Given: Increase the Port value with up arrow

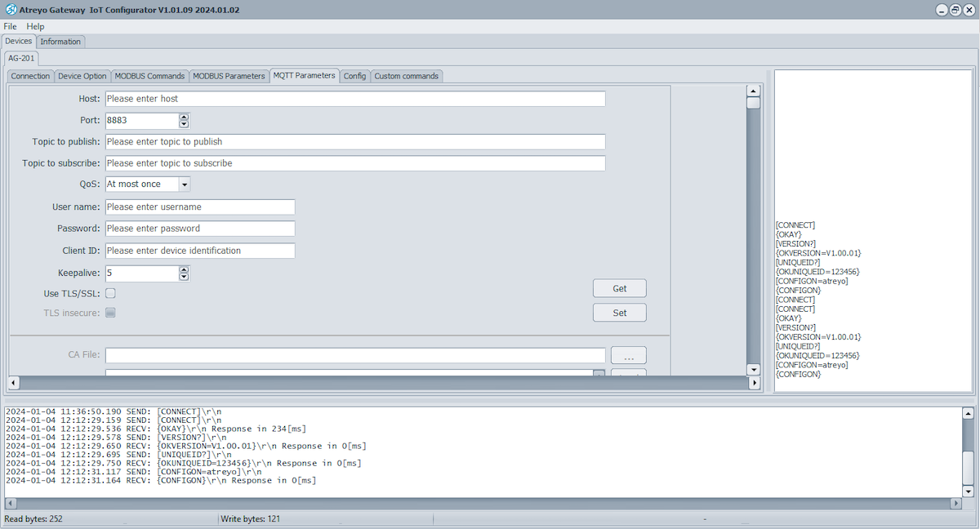Looking at the screenshot, I should [x=184, y=117].
